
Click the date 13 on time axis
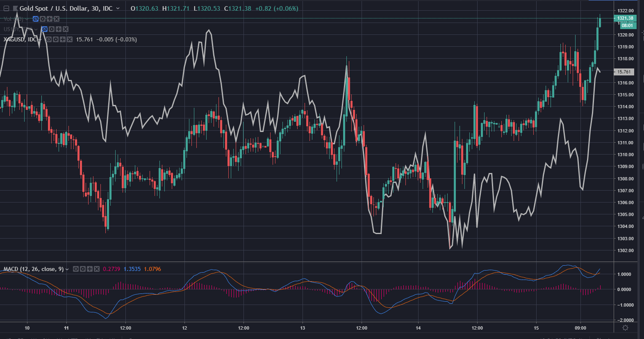[303, 328]
